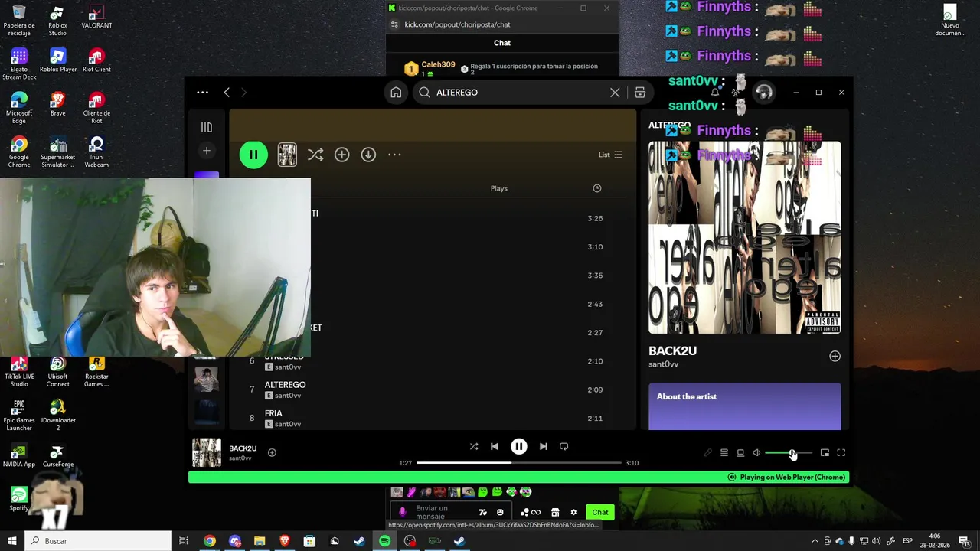980x551 pixels.
Task: Open Connect to a device
Action: pyautogui.click(x=740, y=453)
